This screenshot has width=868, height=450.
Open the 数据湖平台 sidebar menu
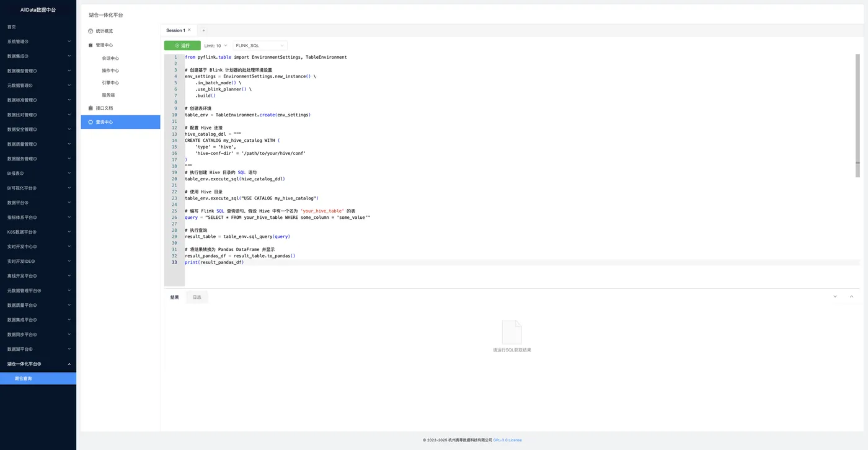click(x=38, y=349)
